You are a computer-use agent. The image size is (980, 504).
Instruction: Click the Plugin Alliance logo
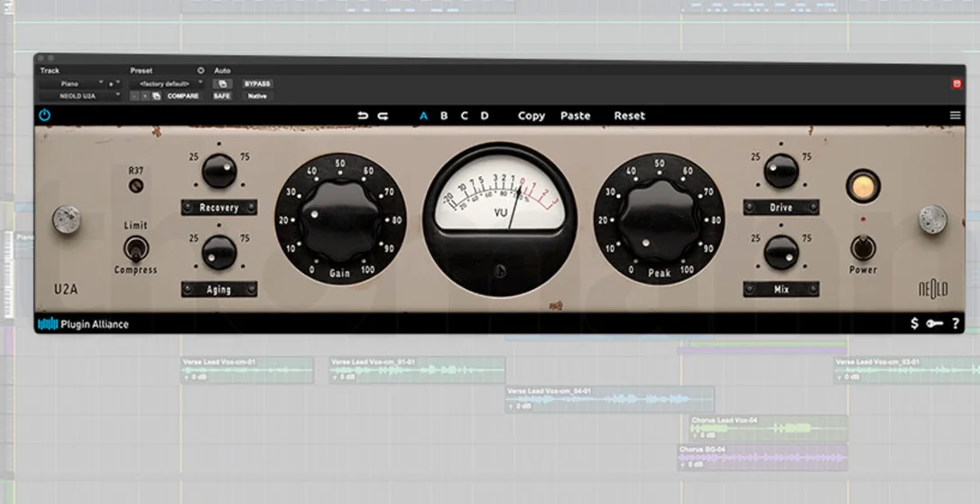tap(83, 324)
